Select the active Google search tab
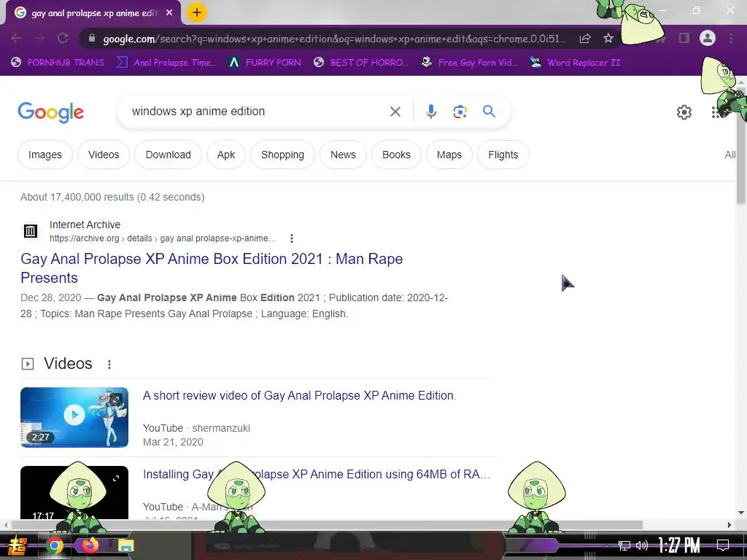Image resolution: width=747 pixels, height=560 pixels. (93, 13)
